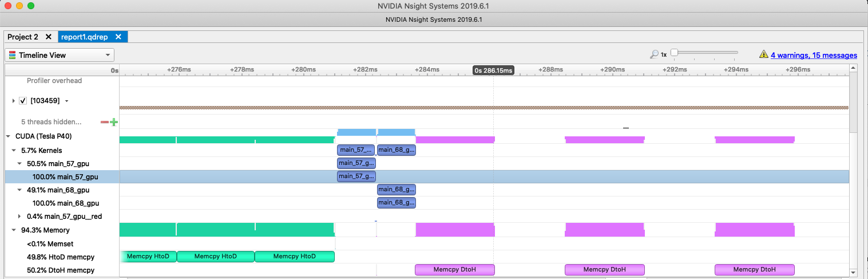Close the report1.qdrep tab
868x279 pixels.
tap(118, 37)
